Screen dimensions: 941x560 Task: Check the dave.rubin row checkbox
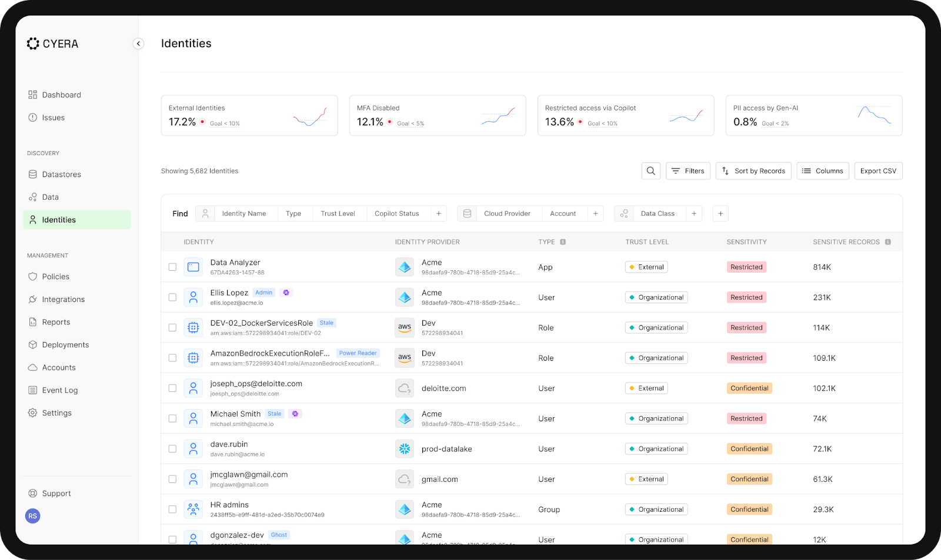pyautogui.click(x=172, y=448)
